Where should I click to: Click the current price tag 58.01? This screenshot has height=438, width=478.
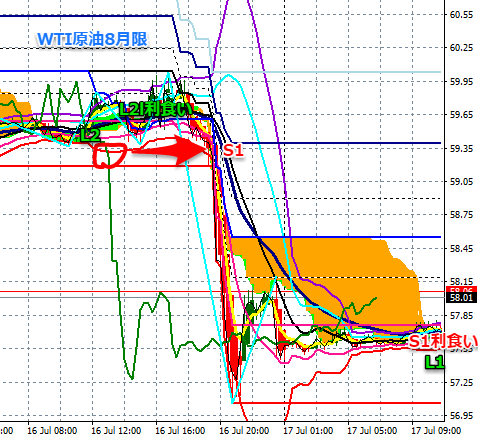(x=461, y=298)
